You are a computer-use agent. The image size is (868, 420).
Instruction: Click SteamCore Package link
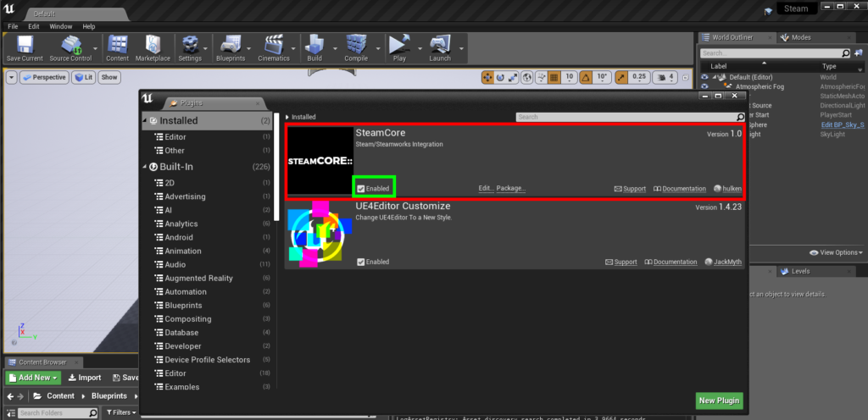(511, 189)
